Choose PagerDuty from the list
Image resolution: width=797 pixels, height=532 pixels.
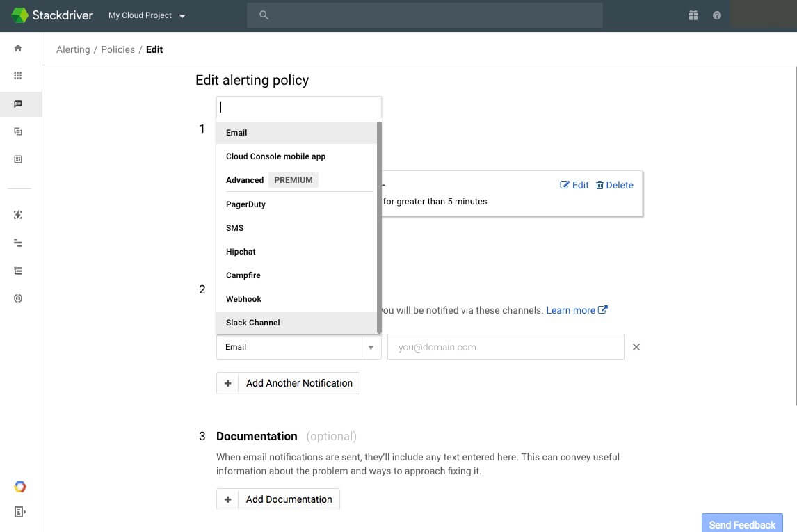tap(296, 204)
